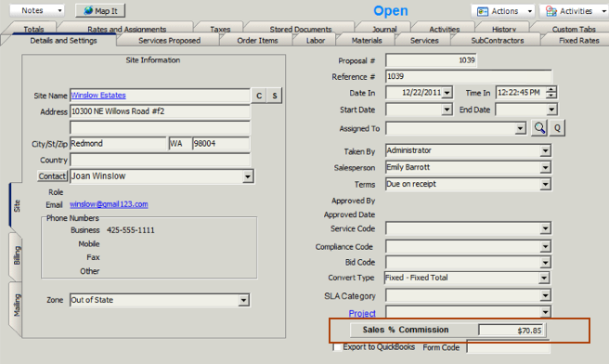Switch to the Custom Tabs tab
Screen dimensions: 609x364
574,29
